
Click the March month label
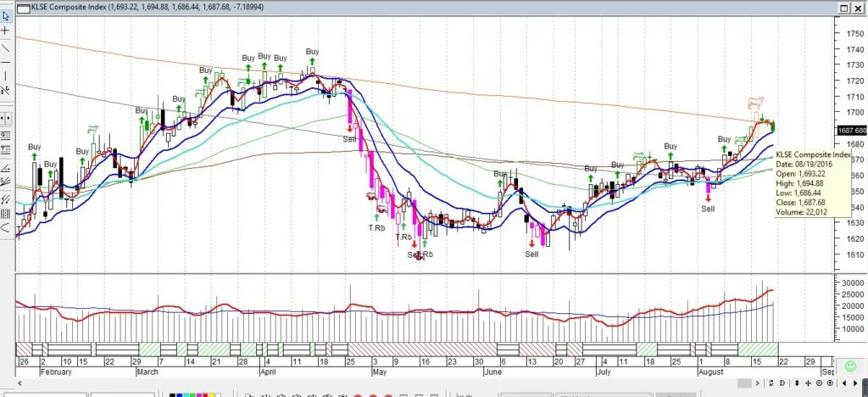(147, 372)
